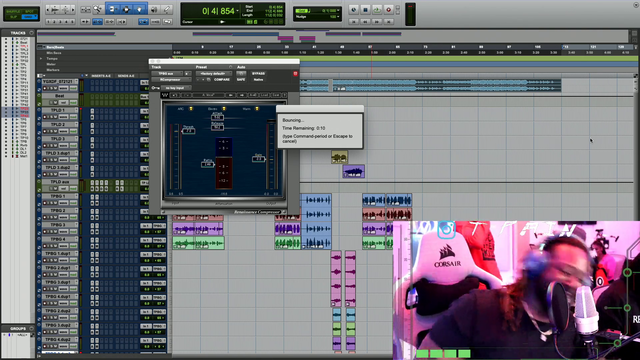This screenshot has height=360, width=640.
Task: Toggle the Warm character button
Action: pyautogui.click(x=257, y=109)
